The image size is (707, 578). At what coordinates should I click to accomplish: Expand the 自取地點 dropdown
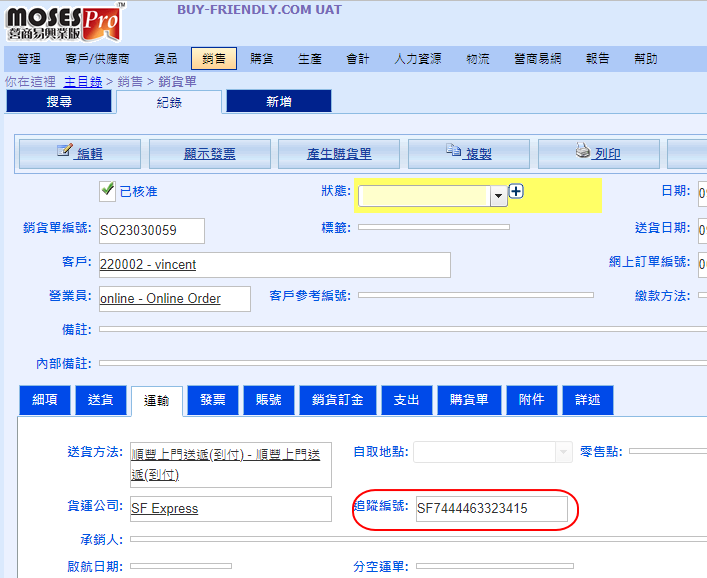563,452
